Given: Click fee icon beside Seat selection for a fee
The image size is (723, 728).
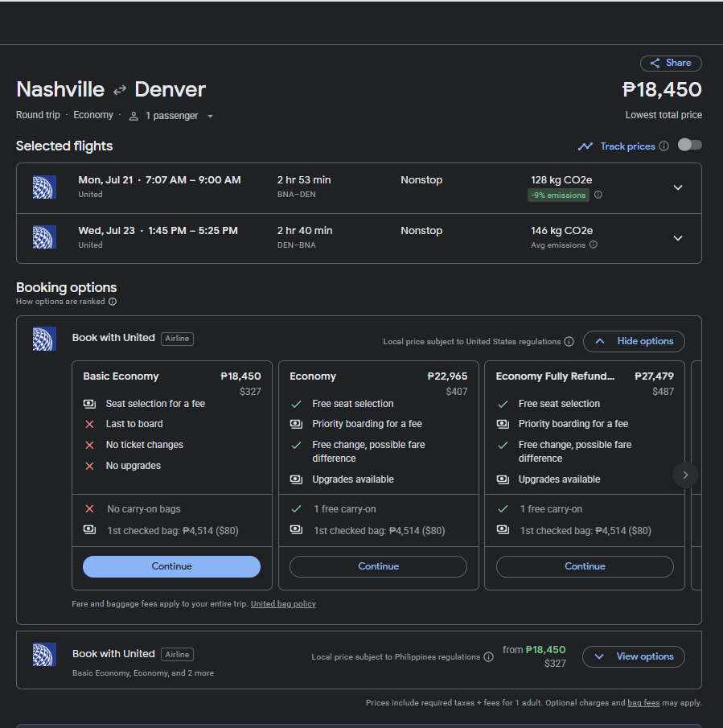Looking at the screenshot, I should [x=89, y=404].
